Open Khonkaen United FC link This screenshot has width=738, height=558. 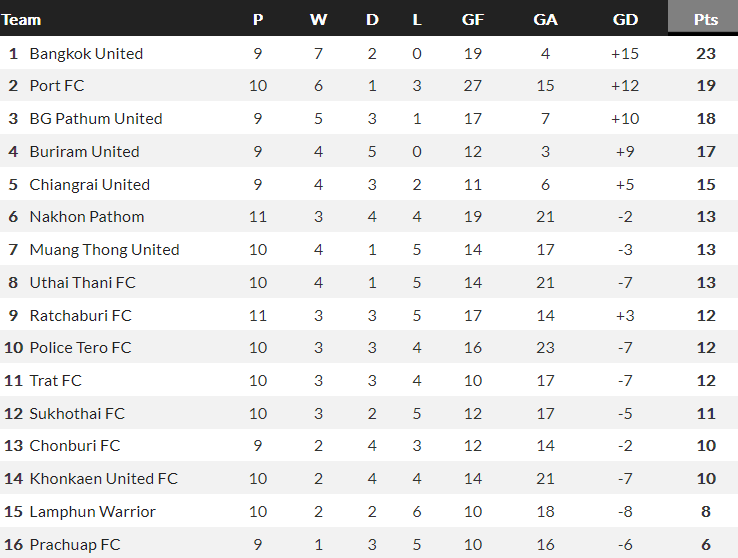pyautogui.click(x=103, y=479)
